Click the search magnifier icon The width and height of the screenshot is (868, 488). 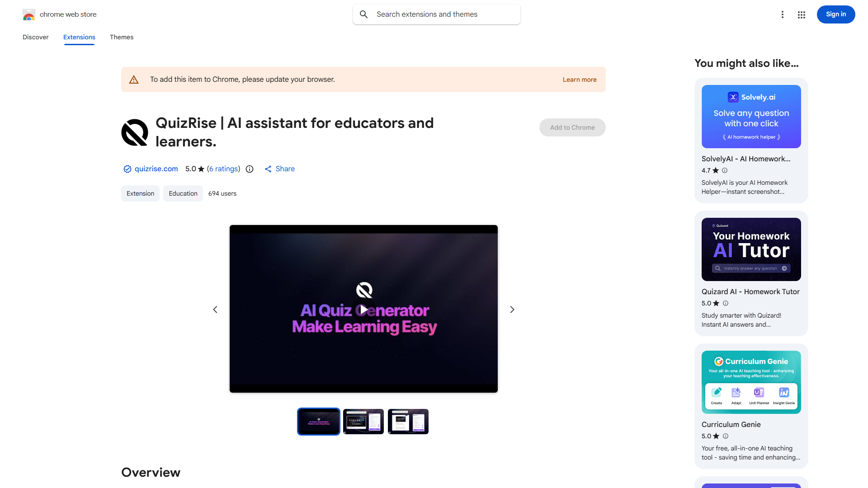(364, 14)
